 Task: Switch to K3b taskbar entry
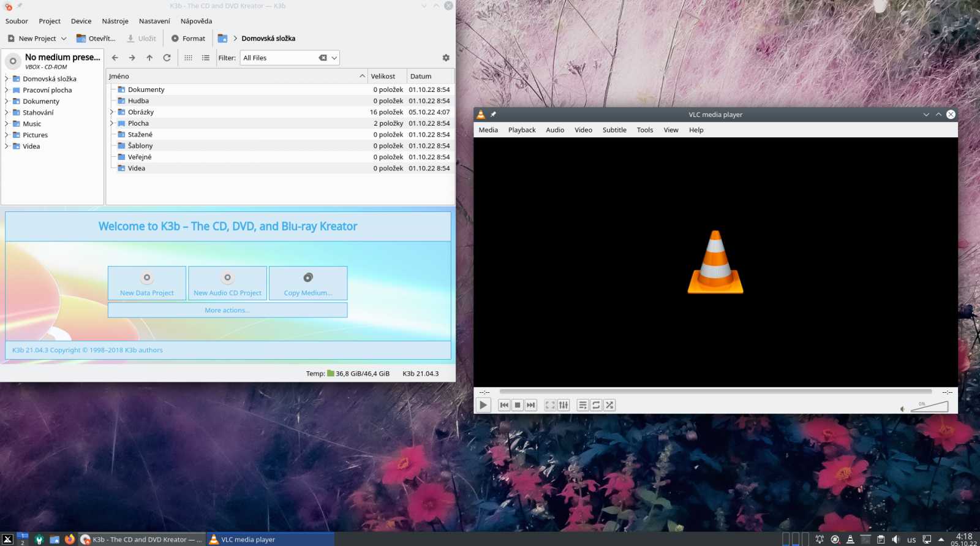click(x=142, y=539)
